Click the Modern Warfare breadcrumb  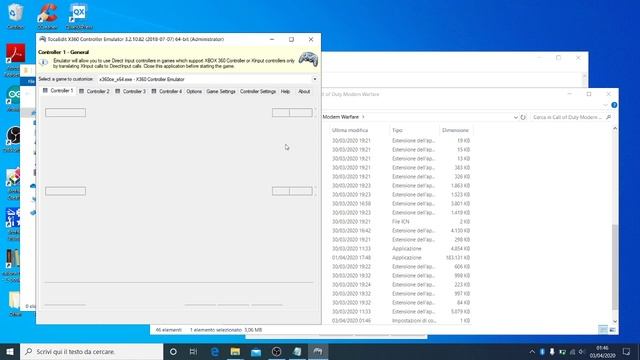(x=341, y=117)
